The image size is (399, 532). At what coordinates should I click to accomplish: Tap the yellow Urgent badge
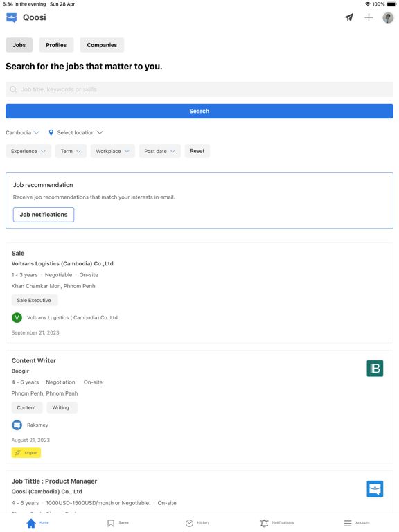[x=26, y=453]
